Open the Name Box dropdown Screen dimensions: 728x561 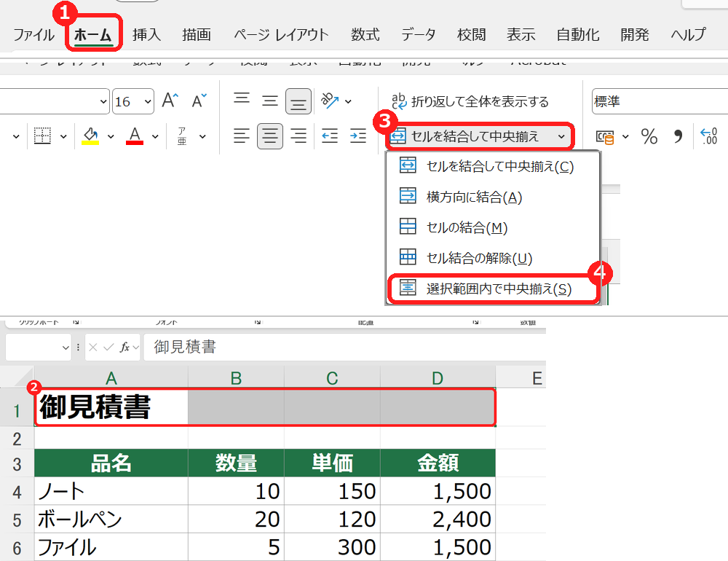tap(66, 348)
